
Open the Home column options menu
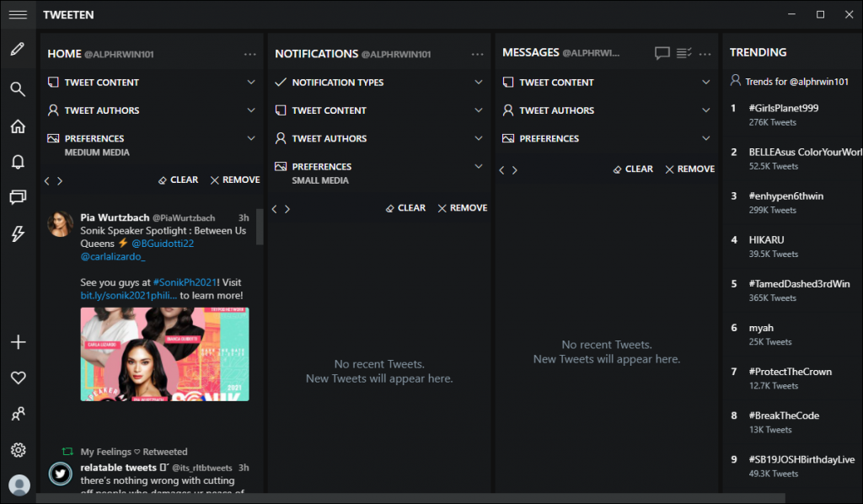249,53
